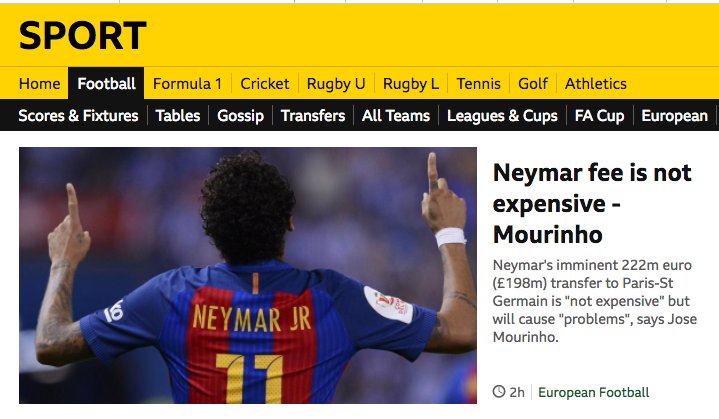Open the FA Cup page
Image resolution: width=719 pixels, height=419 pixels.
(599, 116)
